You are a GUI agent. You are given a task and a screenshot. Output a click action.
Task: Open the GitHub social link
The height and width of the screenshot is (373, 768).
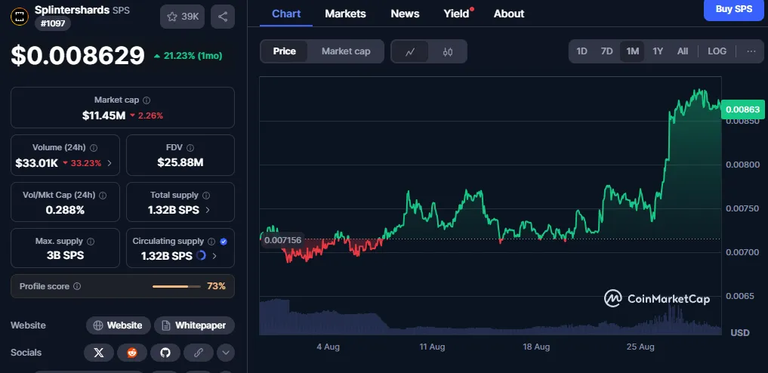(166, 352)
